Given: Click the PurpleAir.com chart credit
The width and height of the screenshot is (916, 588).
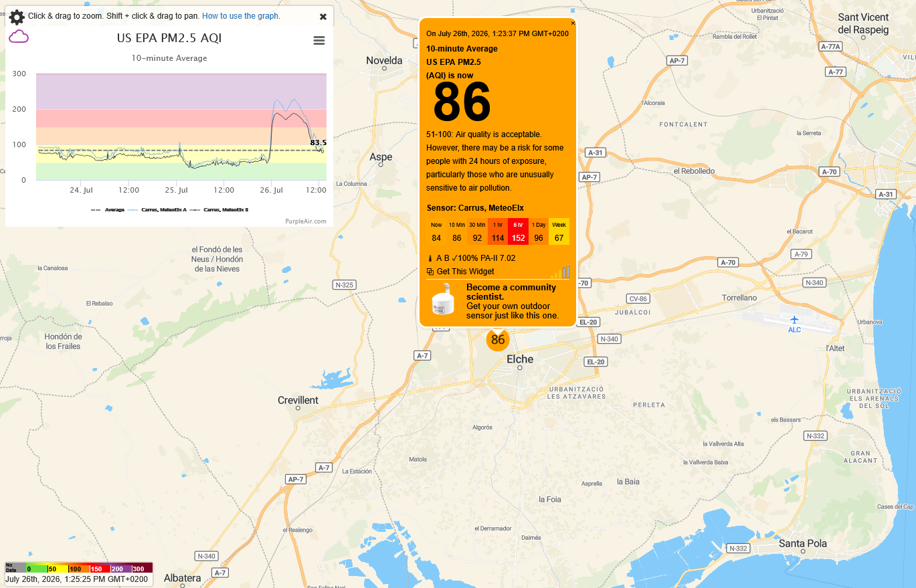Looking at the screenshot, I should [x=306, y=221].
